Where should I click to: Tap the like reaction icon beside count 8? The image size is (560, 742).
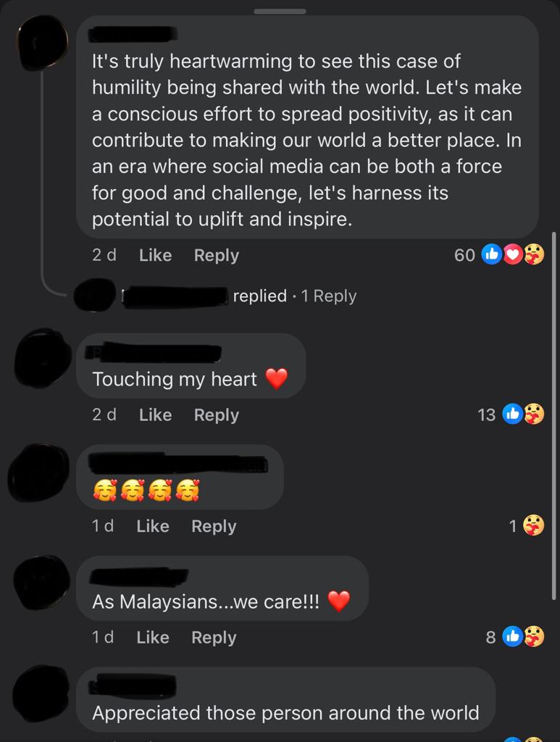coord(513,636)
